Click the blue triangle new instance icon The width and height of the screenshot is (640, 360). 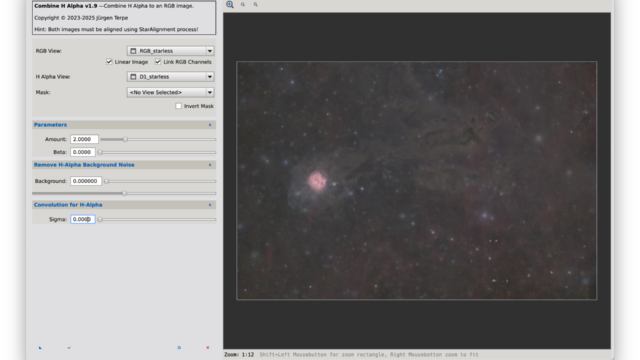40,348
